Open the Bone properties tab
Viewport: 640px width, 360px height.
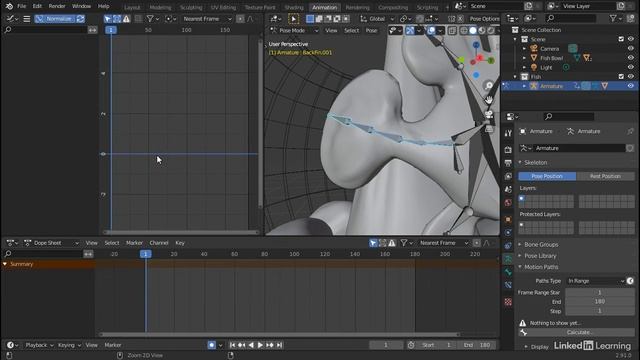point(508,272)
